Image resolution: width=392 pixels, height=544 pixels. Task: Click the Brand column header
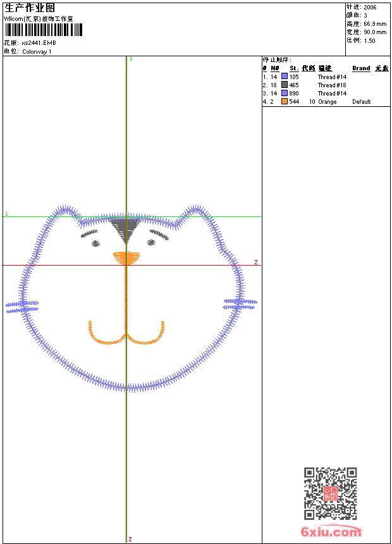(361, 68)
